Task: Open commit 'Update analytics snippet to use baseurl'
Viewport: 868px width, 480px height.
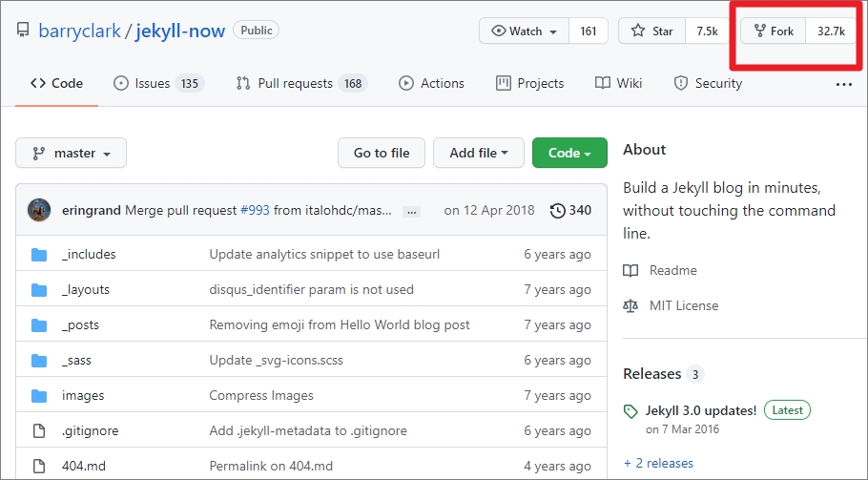Action: pyautogui.click(x=324, y=254)
